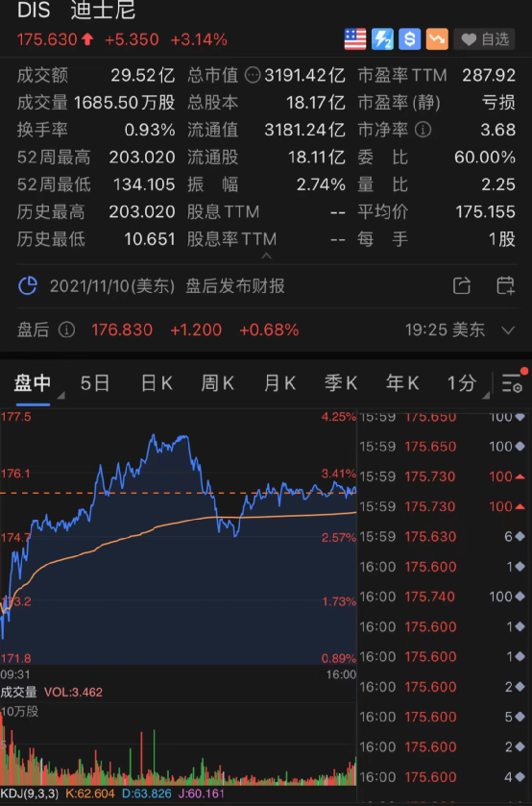Tap the intraday price line chart
The image size is (532, 806).
[x=179, y=537]
